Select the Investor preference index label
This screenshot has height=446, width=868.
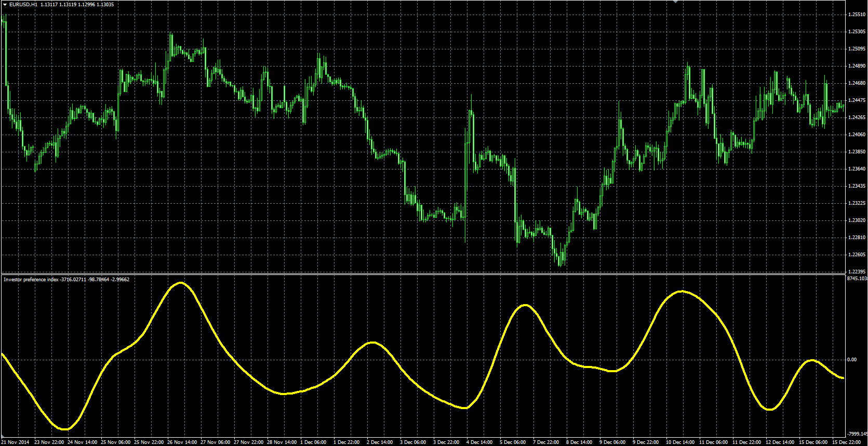coord(31,280)
